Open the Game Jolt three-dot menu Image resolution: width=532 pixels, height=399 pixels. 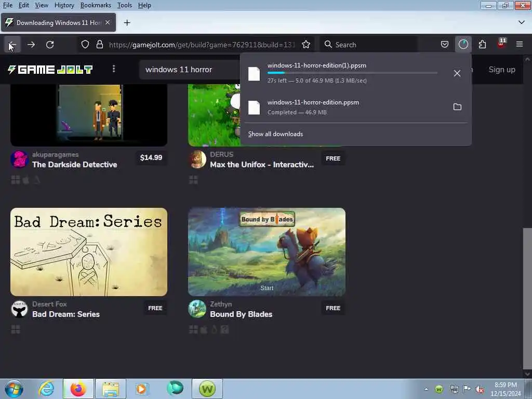point(114,69)
